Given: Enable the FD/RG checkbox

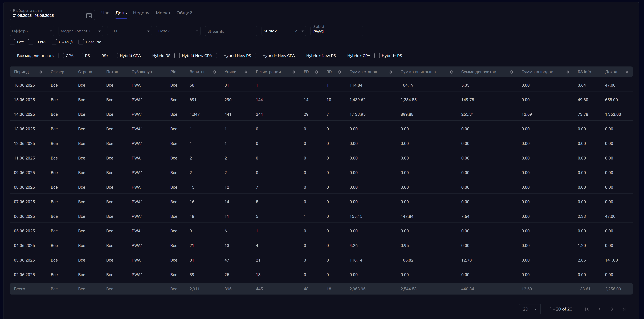Looking at the screenshot, I should (31, 42).
